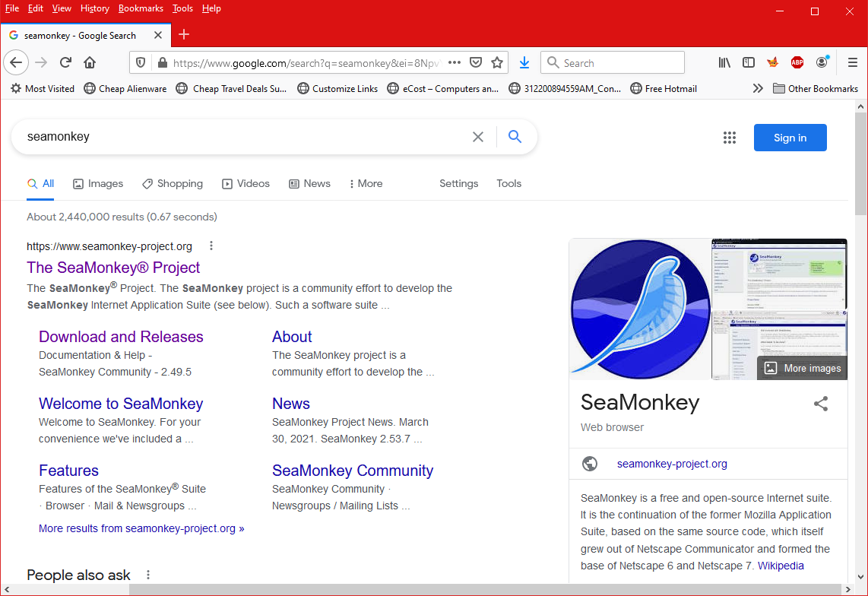This screenshot has height=596, width=868.
Task: Open the fox extension icon in toolbar
Action: click(x=773, y=62)
